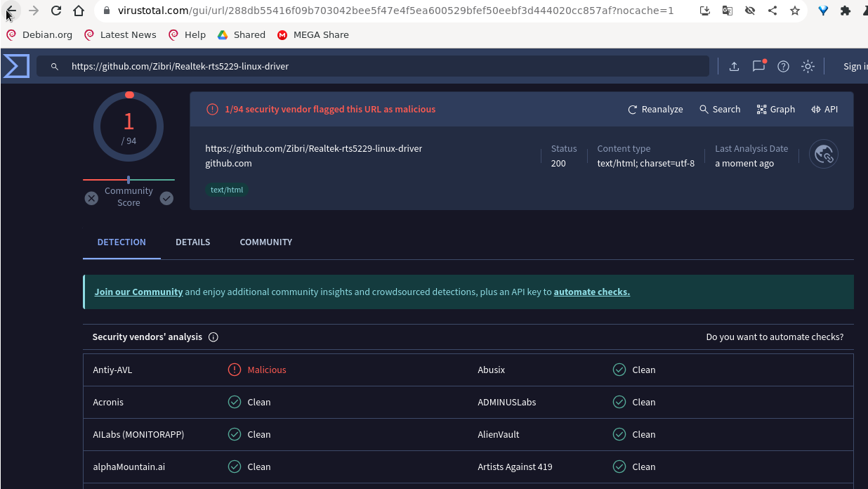Click the AlienVault vendor name
The height and width of the screenshot is (489, 868).
(x=499, y=434)
